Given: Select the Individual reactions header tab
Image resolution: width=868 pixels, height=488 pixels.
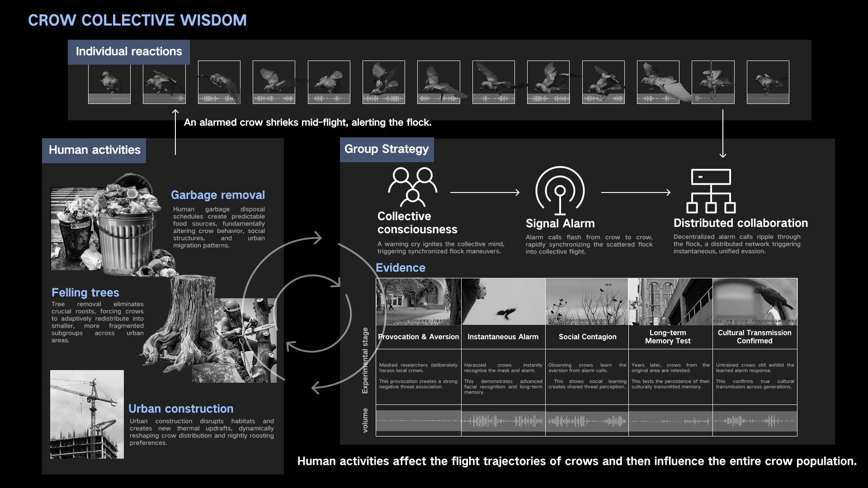Looking at the screenshot, I should click(x=129, y=52).
